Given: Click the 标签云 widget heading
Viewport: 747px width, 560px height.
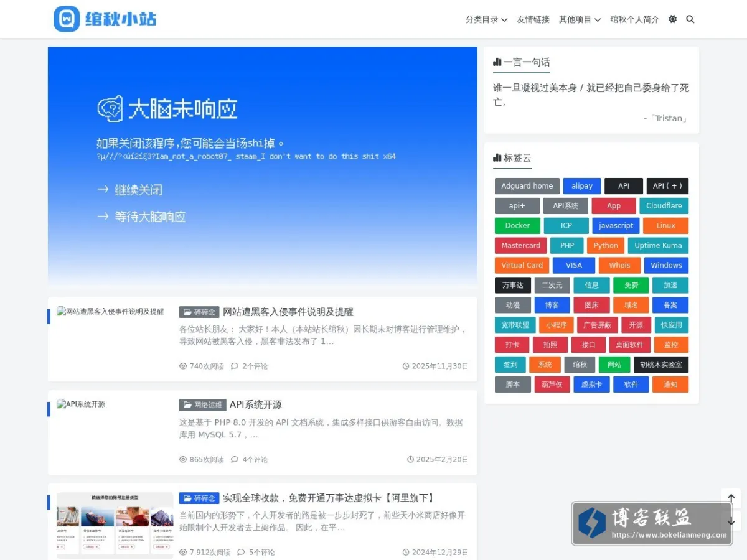Looking at the screenshot, I should (x=512, y=158).
